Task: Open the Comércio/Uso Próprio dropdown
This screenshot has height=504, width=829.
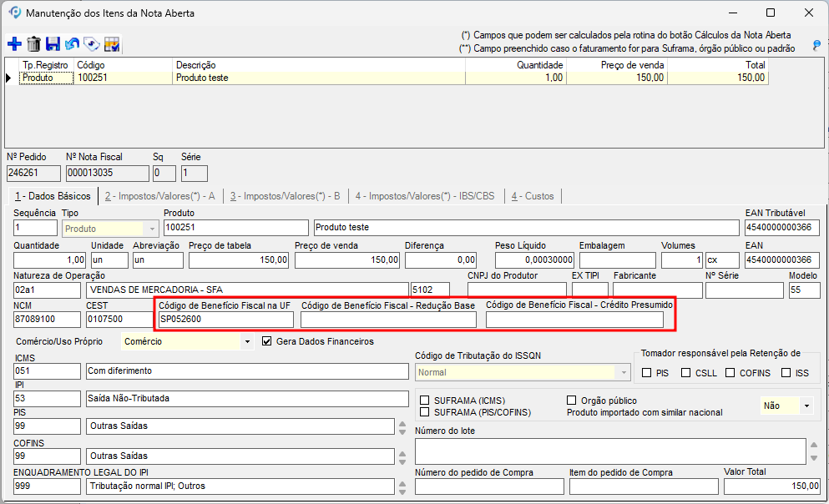Action: point(246,341)
